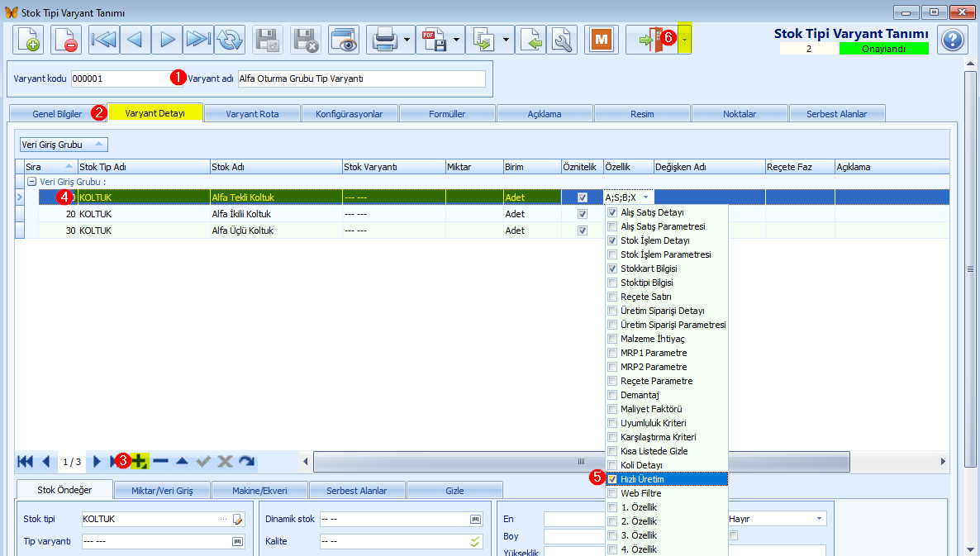Image resolution: width=980 pixels, height=556 pixels.
Task: Open print preview via the eye icon
Action: click(x=344, y=40)
